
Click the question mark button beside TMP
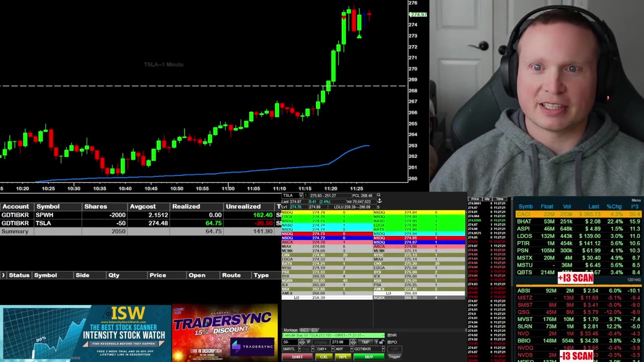[x=376, y=342]
